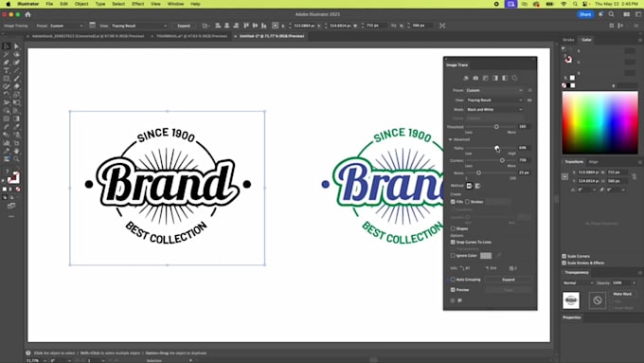This screenshot has width=644, height=363.
Task: Select the Hand tool
Action: tap(16, 151)
